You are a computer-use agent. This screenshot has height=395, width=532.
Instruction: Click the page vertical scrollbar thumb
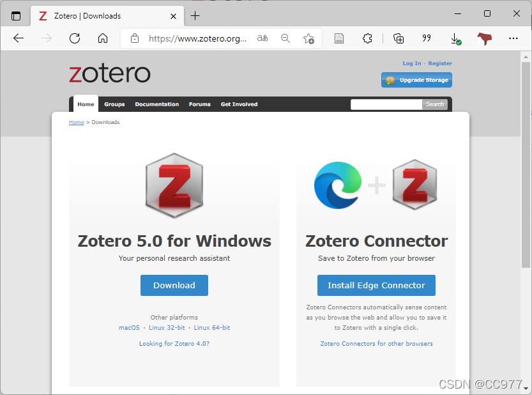pyautogui.click(x=526, y=165)
